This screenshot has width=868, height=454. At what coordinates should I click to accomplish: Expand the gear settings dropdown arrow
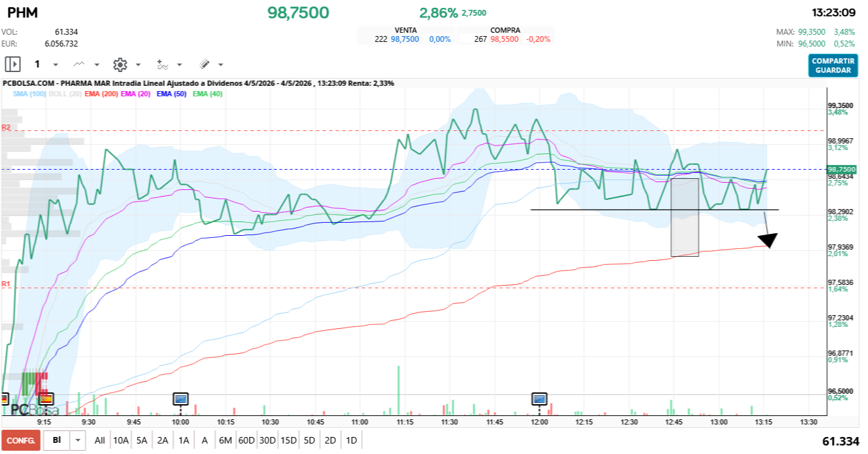point(138,65)
